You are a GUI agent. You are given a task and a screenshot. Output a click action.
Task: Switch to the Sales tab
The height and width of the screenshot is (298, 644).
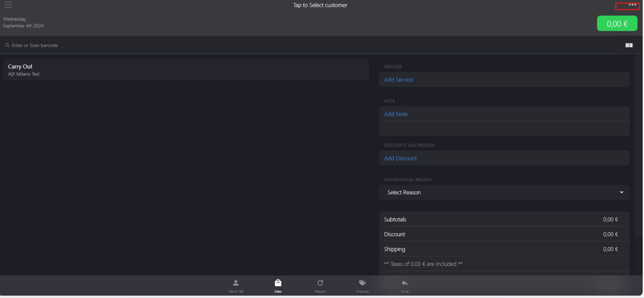click(x=278, y=286)
